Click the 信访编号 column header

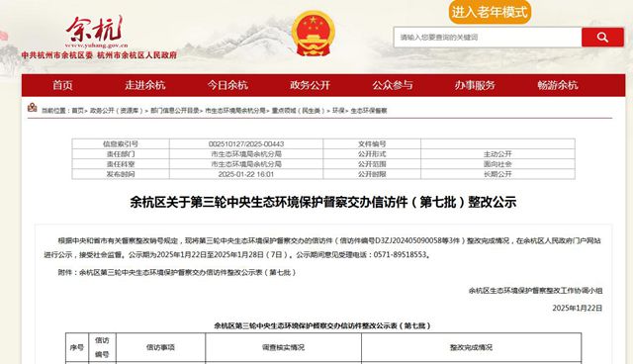click(102, 347)
